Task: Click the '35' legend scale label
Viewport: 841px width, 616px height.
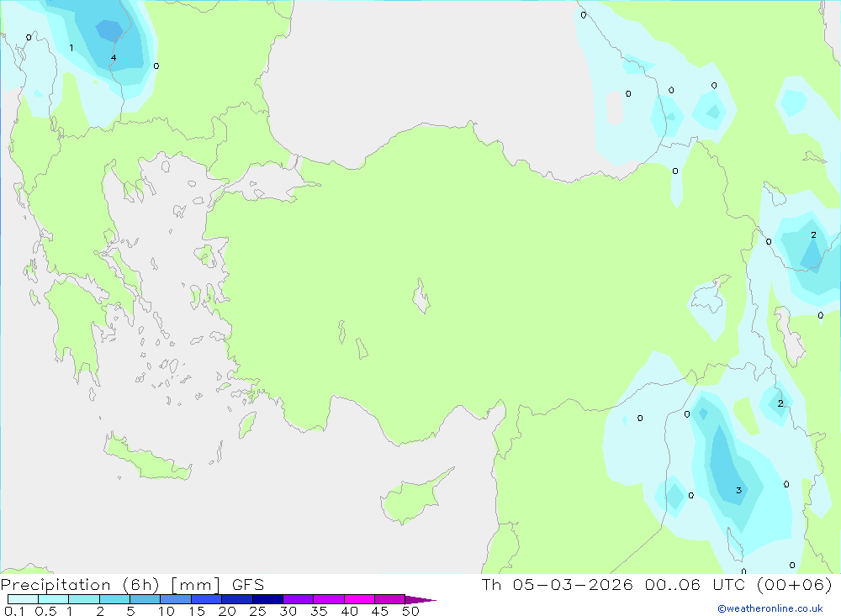Action: tap(319, 611)
